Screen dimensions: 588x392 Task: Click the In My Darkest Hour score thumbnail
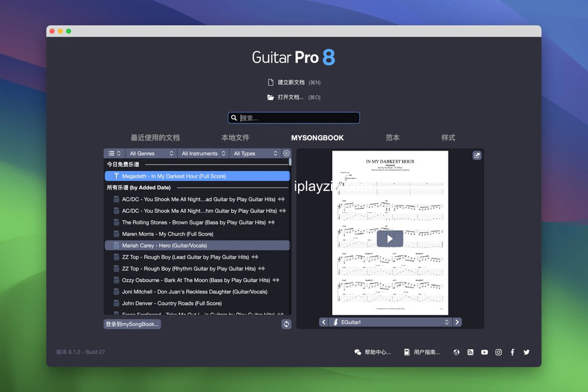[x=390, y=233]
